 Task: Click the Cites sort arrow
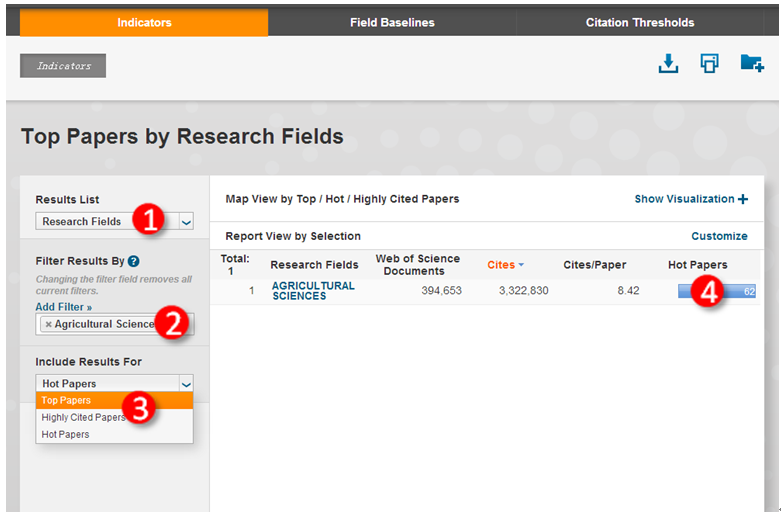(521, 265)
